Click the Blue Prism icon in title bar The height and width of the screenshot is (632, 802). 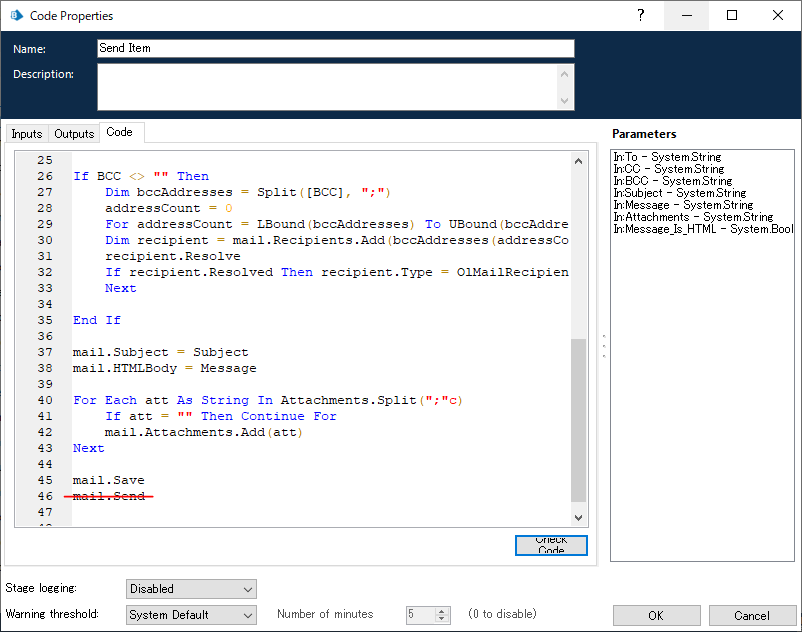tap(17, 16)
